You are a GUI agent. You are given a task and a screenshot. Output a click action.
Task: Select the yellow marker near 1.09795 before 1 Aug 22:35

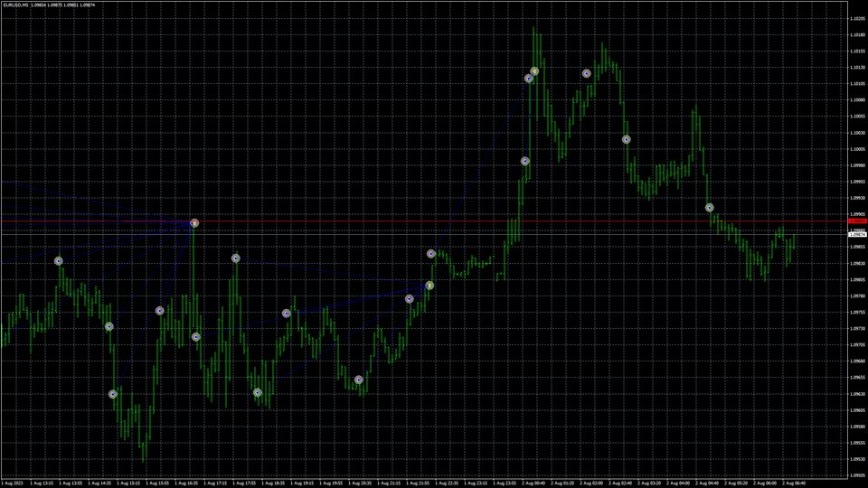coord(429,286)
